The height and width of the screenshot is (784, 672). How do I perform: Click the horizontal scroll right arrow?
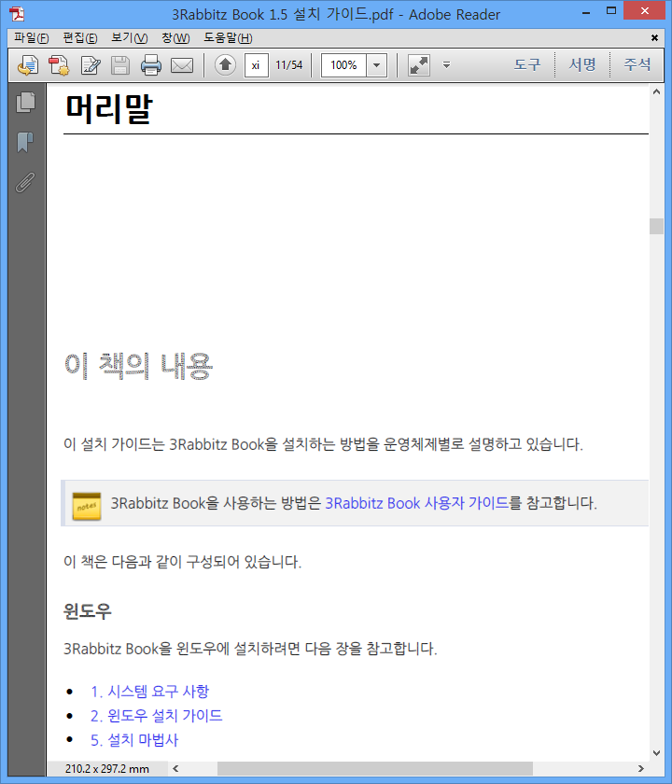(641, 768)
